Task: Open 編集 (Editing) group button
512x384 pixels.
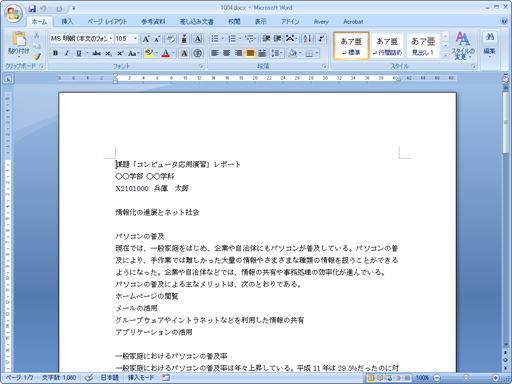Action: [x=489, y=45]
